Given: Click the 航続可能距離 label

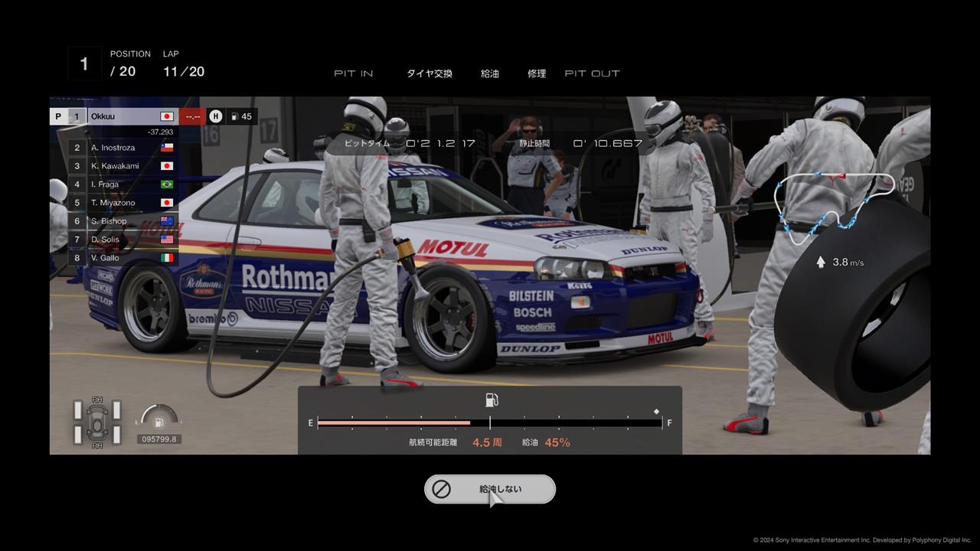Looking at the screenshot, I should click(x=433, y=442).
